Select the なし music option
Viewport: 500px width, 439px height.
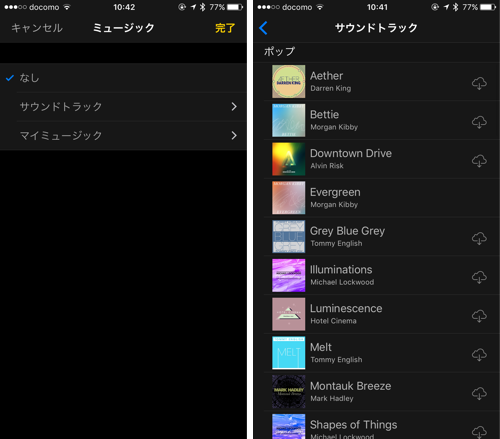click(x=123, y=78)
